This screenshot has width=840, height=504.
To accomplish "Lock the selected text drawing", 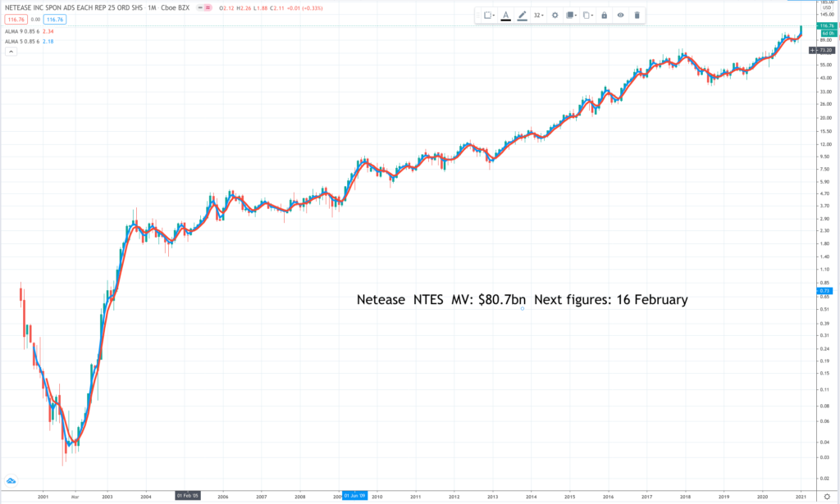I will click(605, 16).
